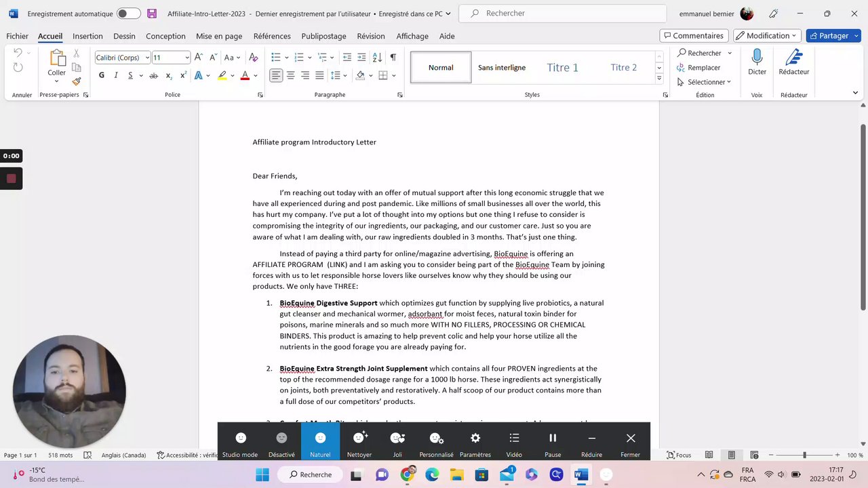Open the font size dropdown
The image size is (868, 488).
tap(186, 58)
